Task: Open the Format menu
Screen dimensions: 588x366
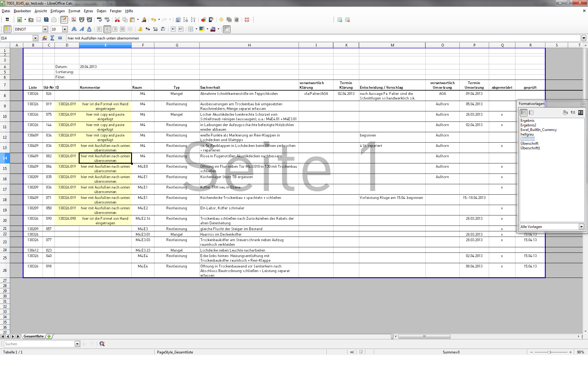Action: click(74, 11)
